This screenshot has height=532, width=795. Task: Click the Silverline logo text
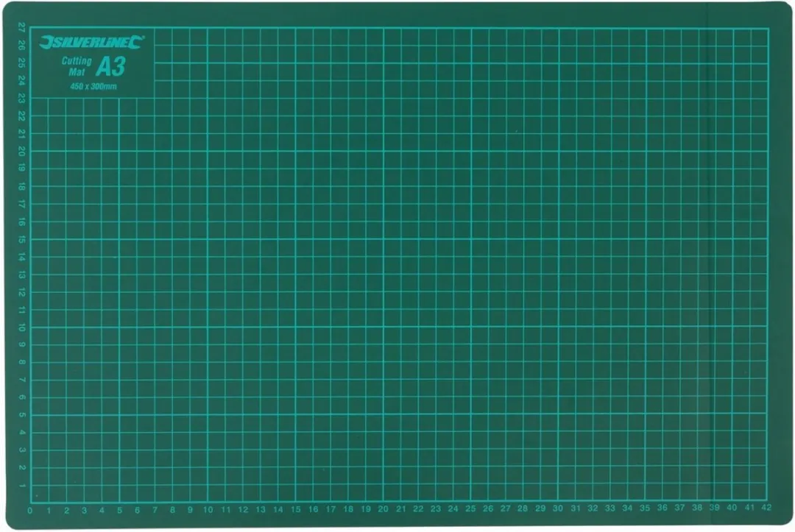point(92,42)
